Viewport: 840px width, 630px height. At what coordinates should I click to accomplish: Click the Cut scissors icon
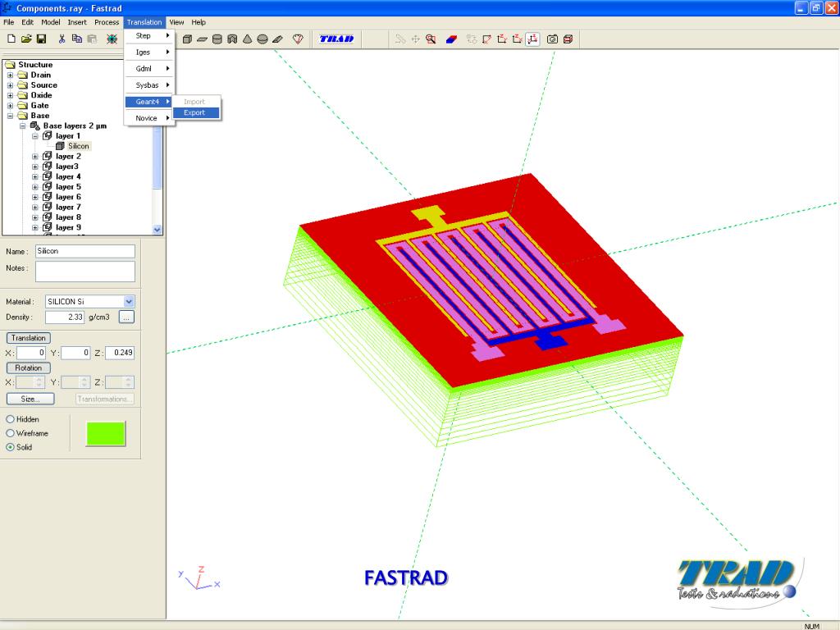[x=62, y=39]
